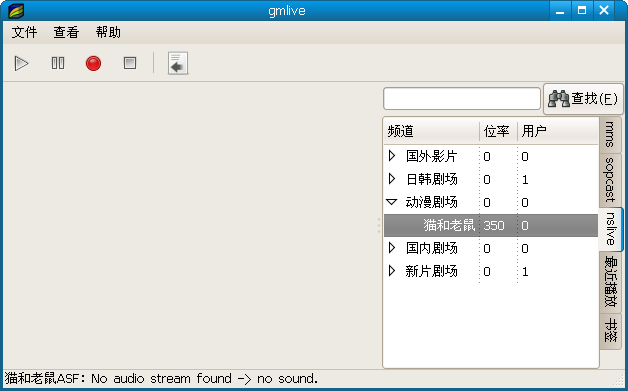Screen dimensions: 628x391
Task: Sort by the 用户 column header
Action: pyautogui.click(x=558, y=131)
